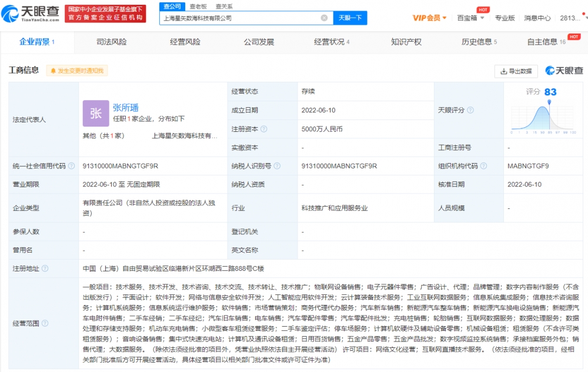Screen dimensions: 588x372
Task: Click the 张 avatar of legal representative
Action: click(96, 114)
